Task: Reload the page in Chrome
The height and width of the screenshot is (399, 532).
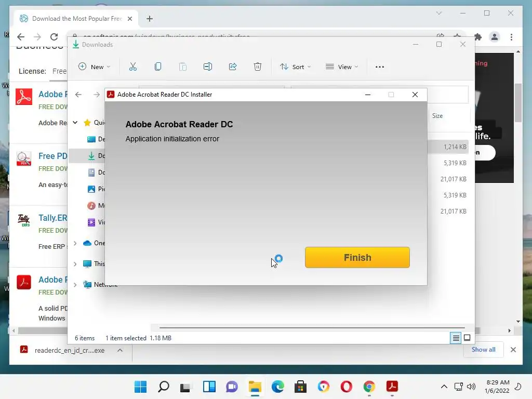Action: click(54, 37)
